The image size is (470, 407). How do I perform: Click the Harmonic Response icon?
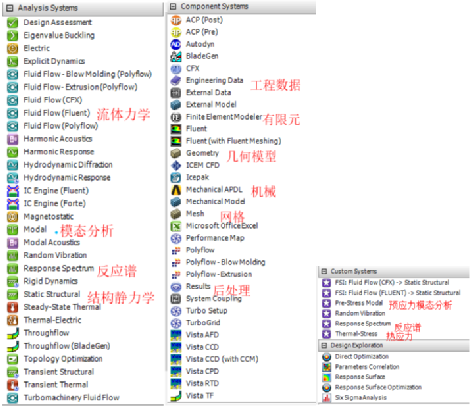13,152
